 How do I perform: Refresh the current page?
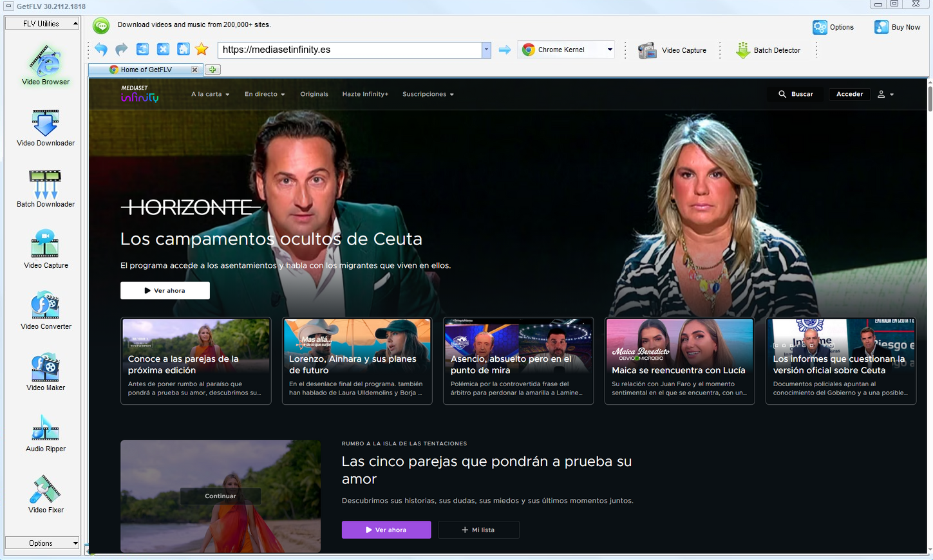pyautogui.click(x=142, y=50)
